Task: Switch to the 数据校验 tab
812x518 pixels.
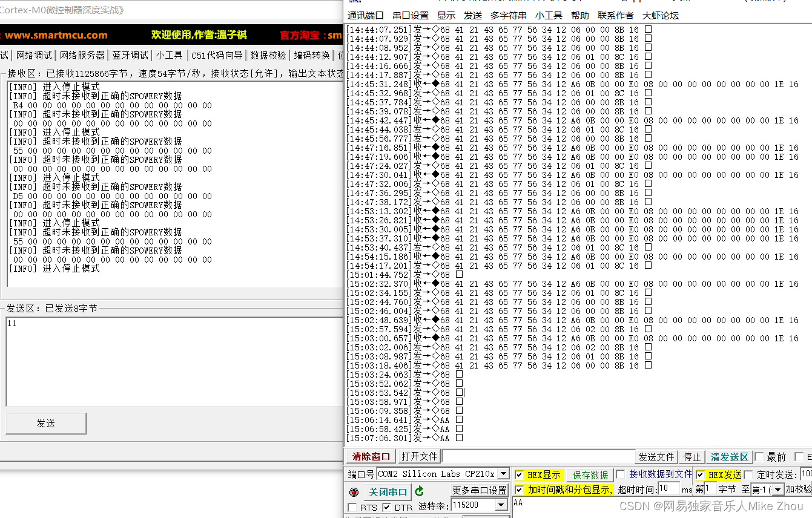Action: tap(268, 55)
